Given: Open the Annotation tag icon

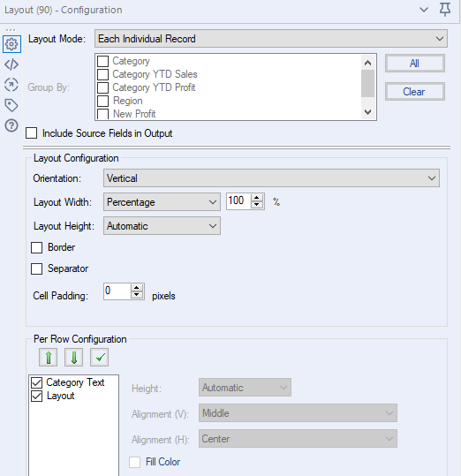Looking at the screenshot, I should pyautogui.click(x=11, y=105).
